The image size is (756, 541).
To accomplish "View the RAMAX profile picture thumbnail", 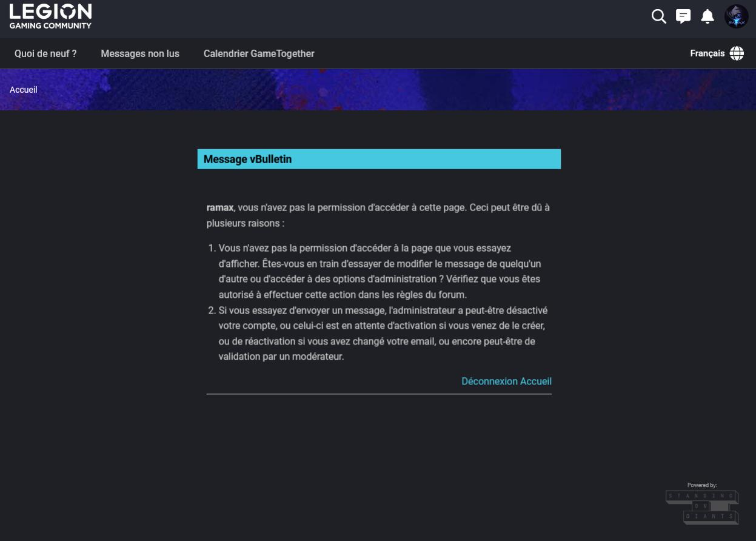I will tap(736, 16).
